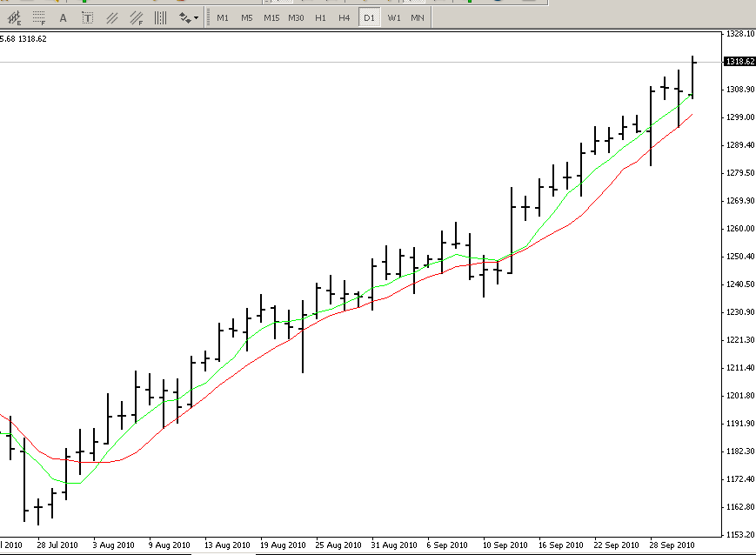Viewport: 756px width, 555px height.
Task: Click the 1153.20 price scale value
Action: [740, 535]
